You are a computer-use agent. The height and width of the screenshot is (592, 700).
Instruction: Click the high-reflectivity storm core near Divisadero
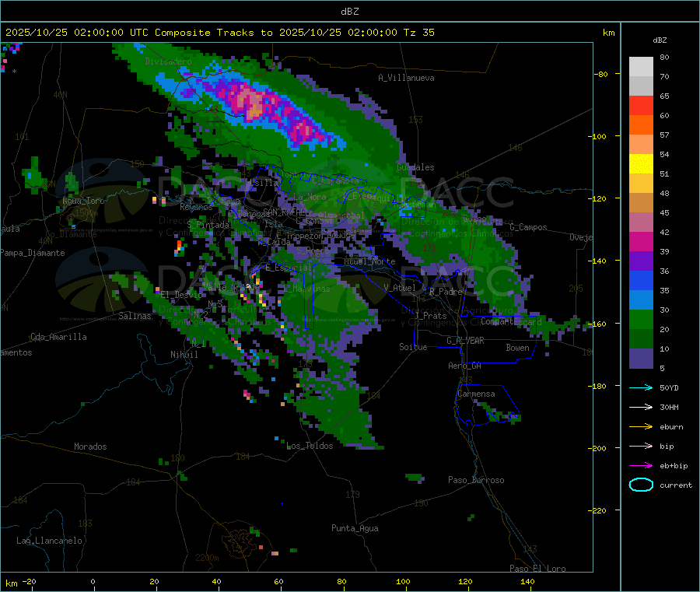pos(253,105)
